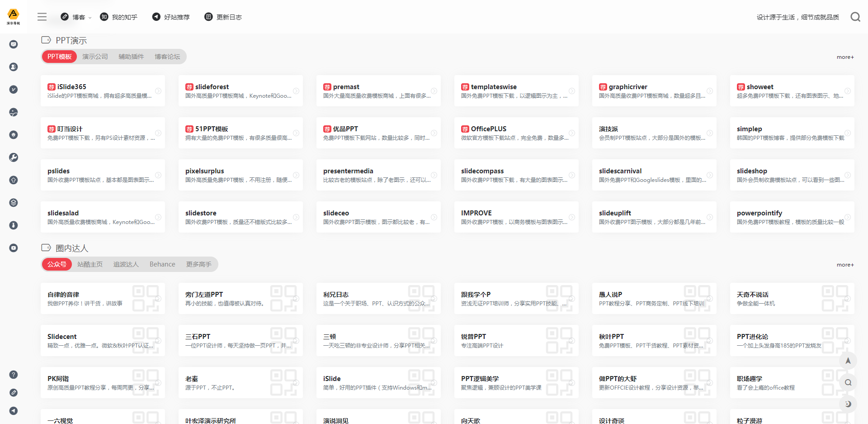Open the templateswise site card
This screenshot has height=424, width=868.
click(516, 91)
